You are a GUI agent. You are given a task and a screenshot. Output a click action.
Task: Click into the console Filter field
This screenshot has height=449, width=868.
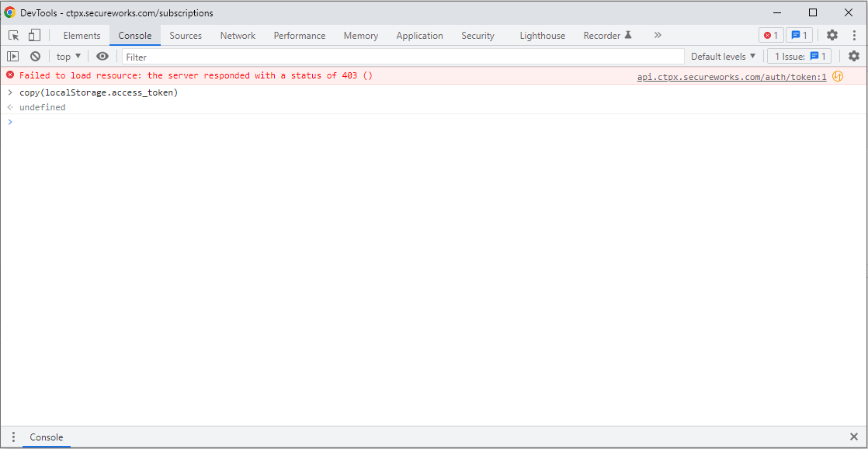tap(402, 57)
